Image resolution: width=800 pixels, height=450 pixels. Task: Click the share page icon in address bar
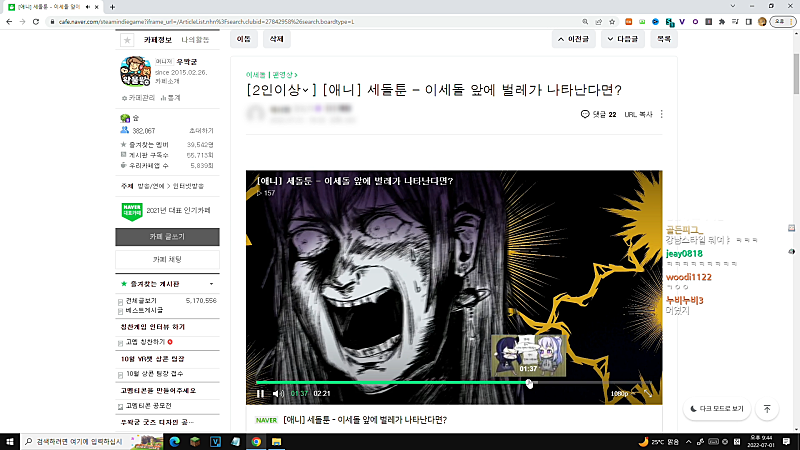598,21
